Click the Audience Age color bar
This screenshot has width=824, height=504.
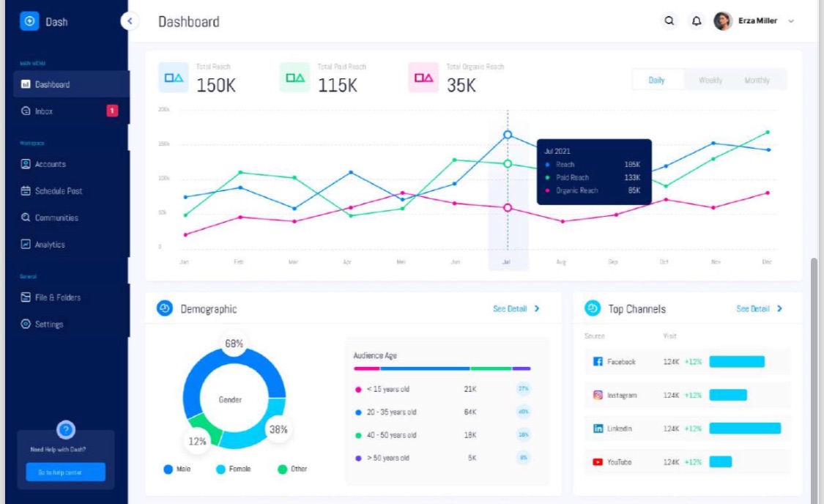(442, 368)
